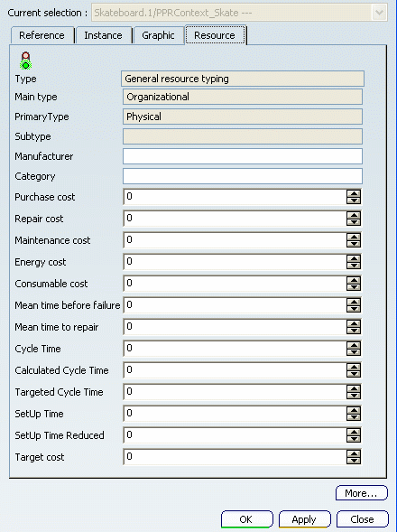Decrease Target cost with down arrow
The image size is (397, 532).
point(354,461)
